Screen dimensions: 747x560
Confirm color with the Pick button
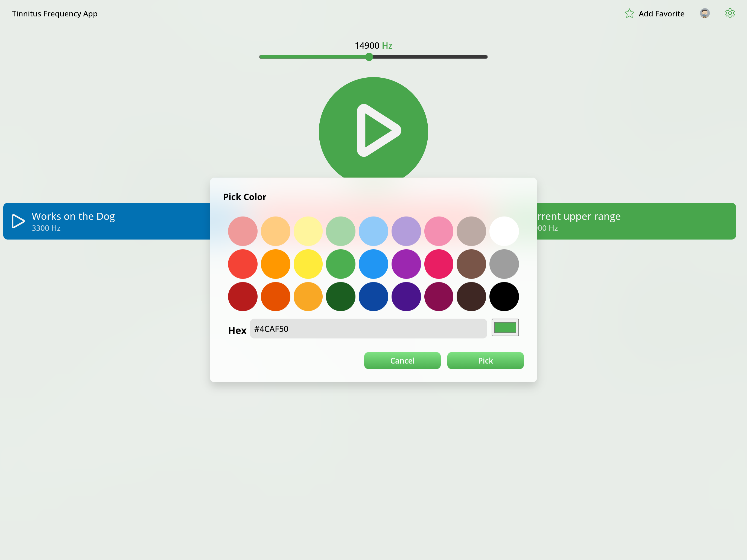485,361
